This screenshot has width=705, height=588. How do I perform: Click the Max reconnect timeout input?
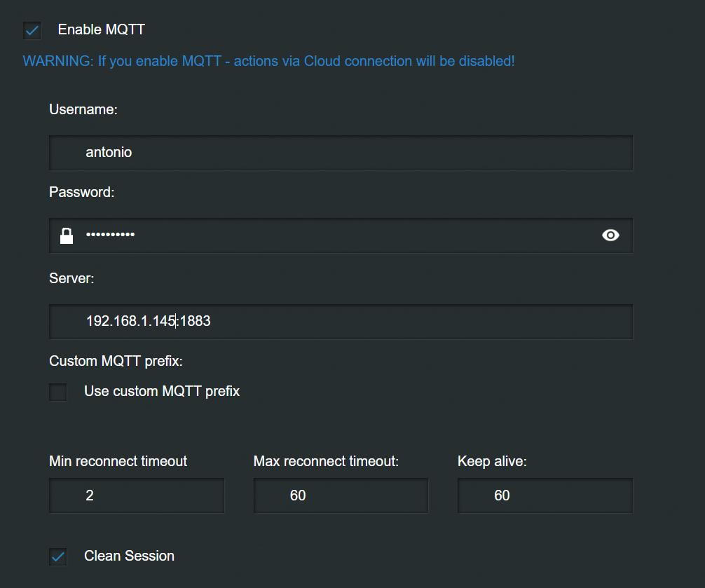[x=341, y=495]
